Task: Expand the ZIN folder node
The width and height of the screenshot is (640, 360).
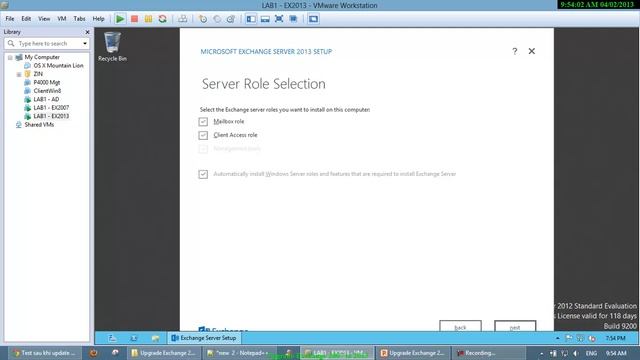Action: coord(19,74)
